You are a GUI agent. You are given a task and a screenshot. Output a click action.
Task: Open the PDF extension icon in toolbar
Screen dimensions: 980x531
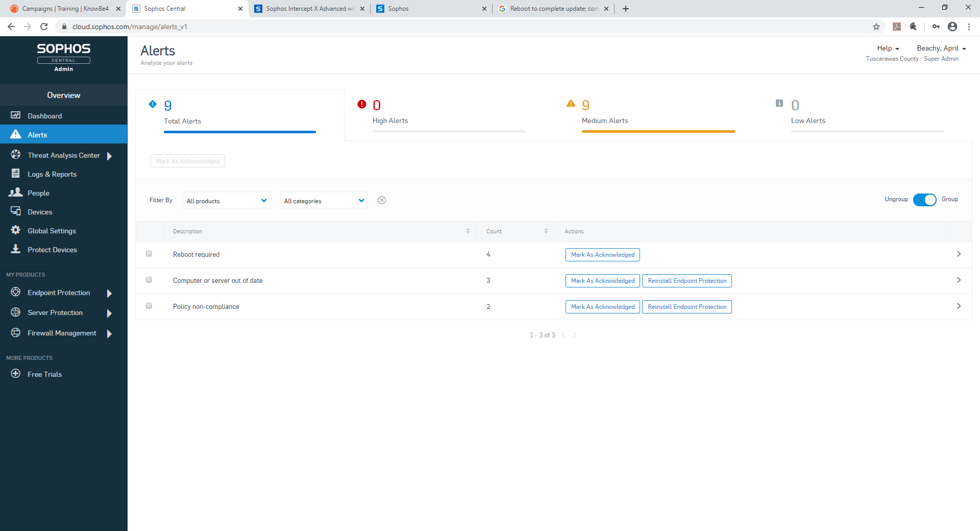pyautogui.click(x=897, y=27)
